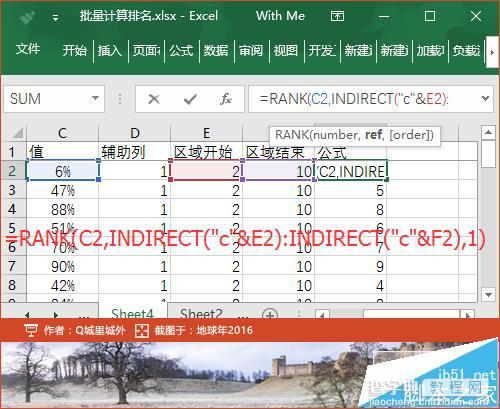
Task: Switch to the 开始 tab
Action: [75, 51]
